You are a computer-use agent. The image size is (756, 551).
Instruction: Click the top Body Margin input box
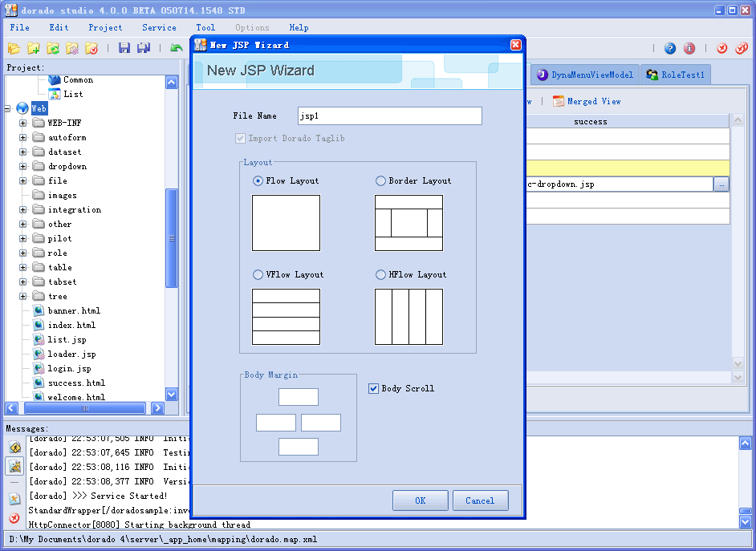coord(299,397)
